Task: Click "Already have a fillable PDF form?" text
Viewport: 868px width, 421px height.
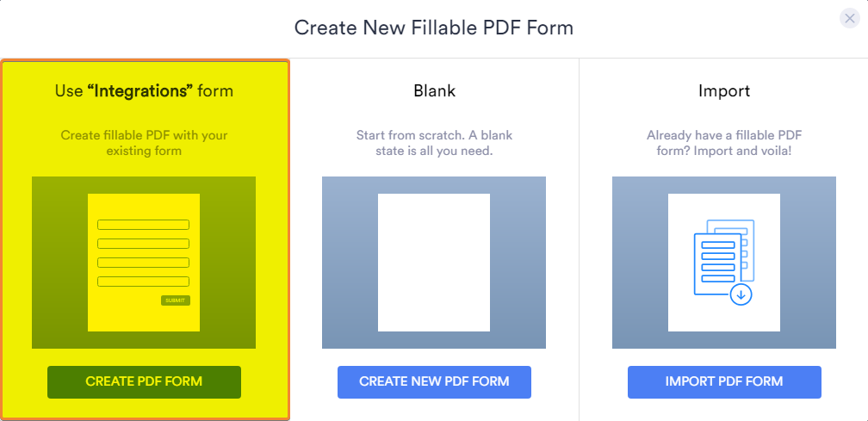Action: click(724, 143)
